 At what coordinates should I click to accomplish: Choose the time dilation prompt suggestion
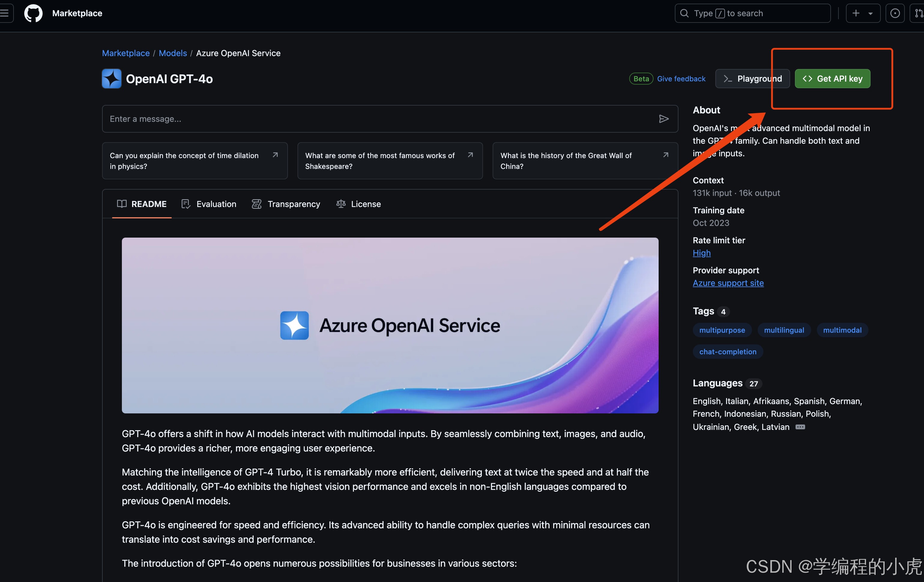coord(195,160)
